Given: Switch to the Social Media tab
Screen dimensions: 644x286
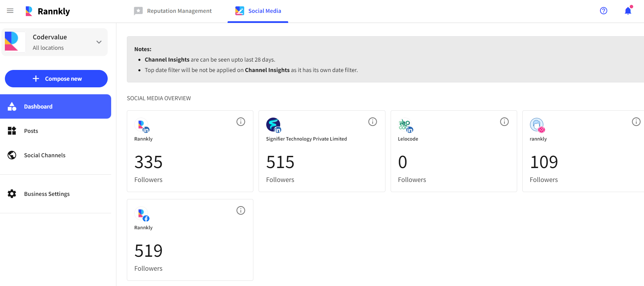Looking at the screenshot, I should 258,11.
